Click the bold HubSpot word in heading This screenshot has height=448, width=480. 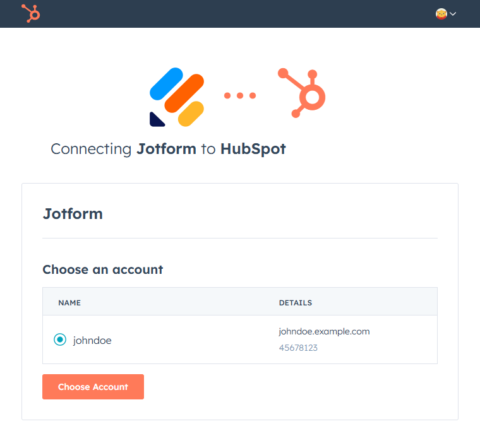pyautogui.click(x=253, y=150)
